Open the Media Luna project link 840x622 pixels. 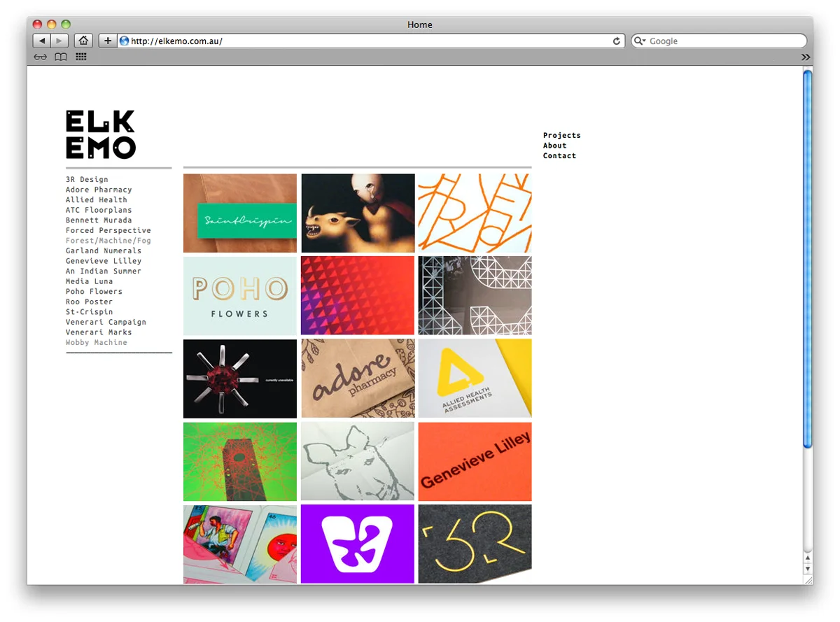[89, 281]
